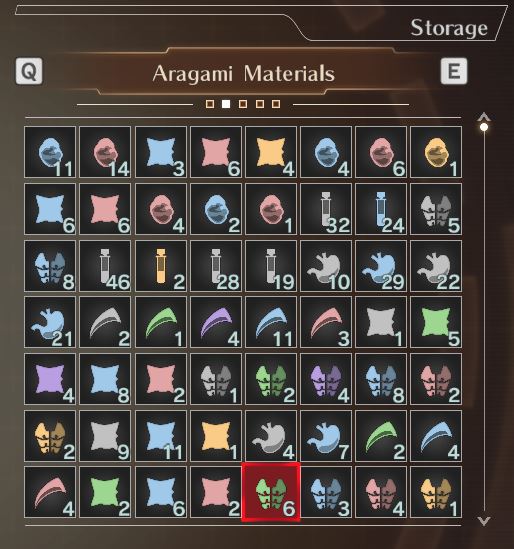
Task: Switch to next category with E button
Action: (454, 71)
